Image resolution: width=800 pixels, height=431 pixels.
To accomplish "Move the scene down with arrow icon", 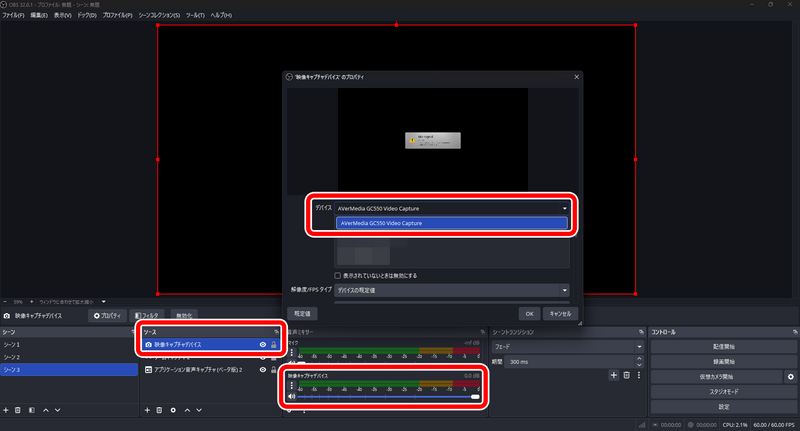I will tap(58, 410).
